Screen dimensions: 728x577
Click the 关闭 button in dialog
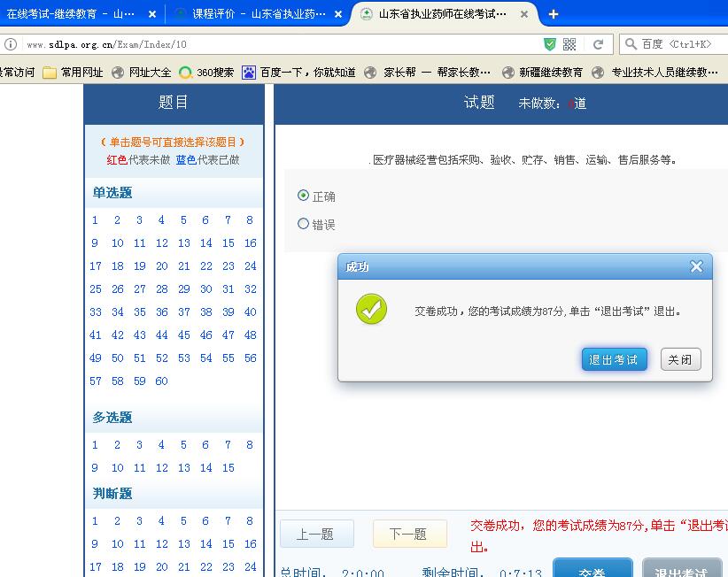pos(680,359)
